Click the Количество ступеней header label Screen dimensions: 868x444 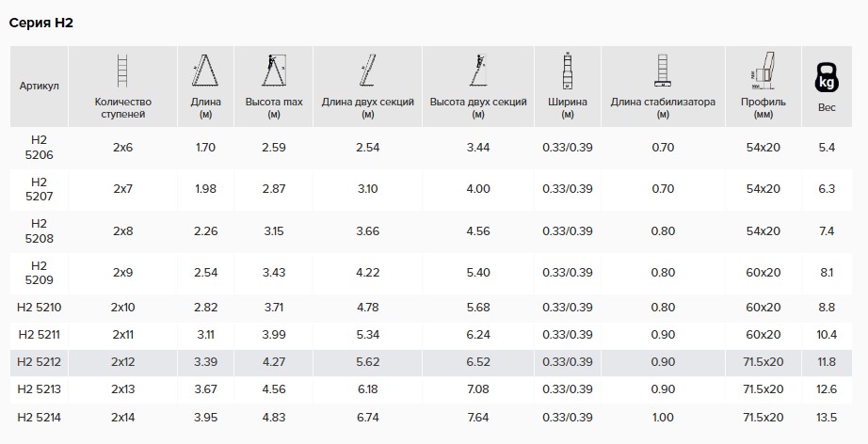pyautogui.click(x=123, y=108)
